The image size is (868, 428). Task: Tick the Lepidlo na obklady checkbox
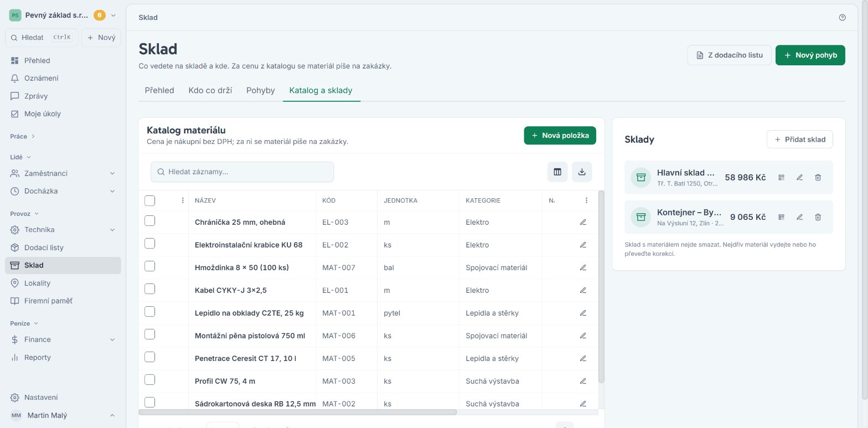coord(149,312)
